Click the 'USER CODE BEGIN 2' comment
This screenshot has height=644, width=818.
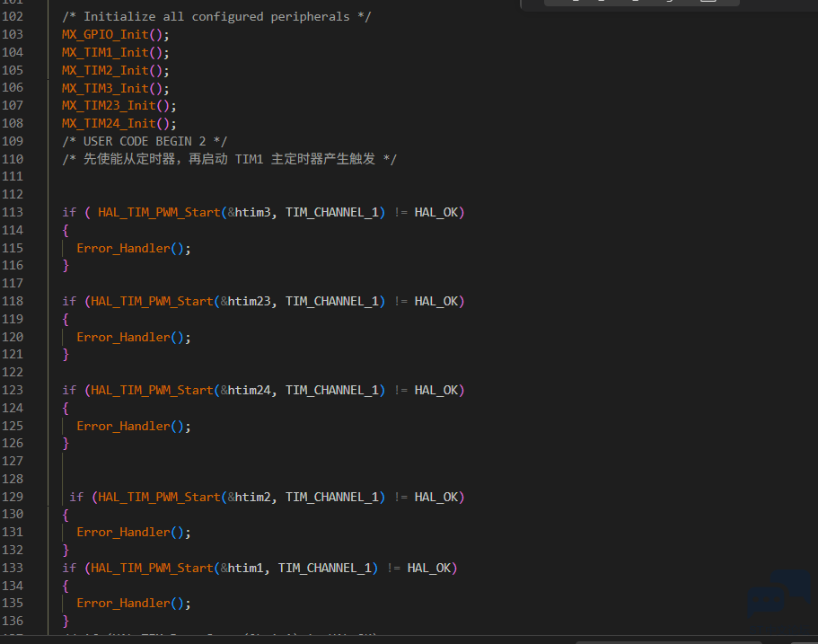click(145, 141)
